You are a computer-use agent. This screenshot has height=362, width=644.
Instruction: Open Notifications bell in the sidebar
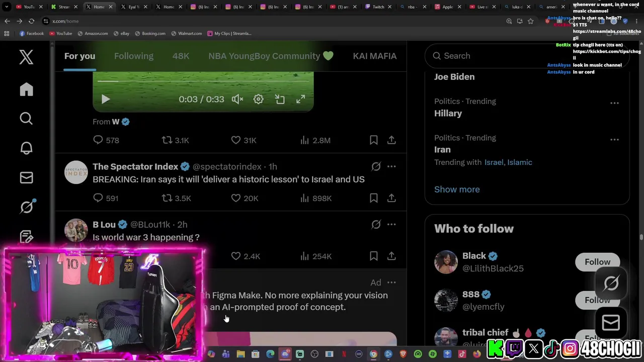(26, 148)
